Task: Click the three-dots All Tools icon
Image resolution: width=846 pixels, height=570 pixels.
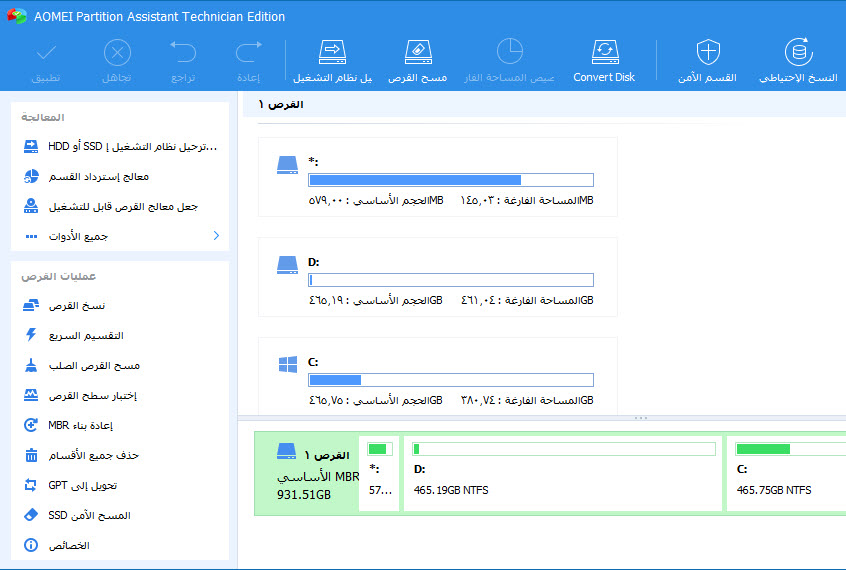Action: (31, 236)
